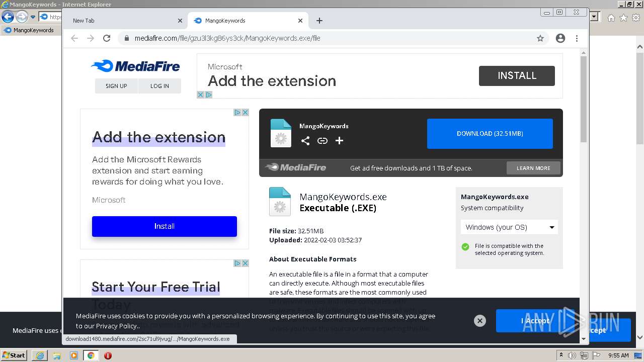The height and width of the screenshot is (362, 644).
Task: Go forward in Chrome navigation
Action: point(91,38)
